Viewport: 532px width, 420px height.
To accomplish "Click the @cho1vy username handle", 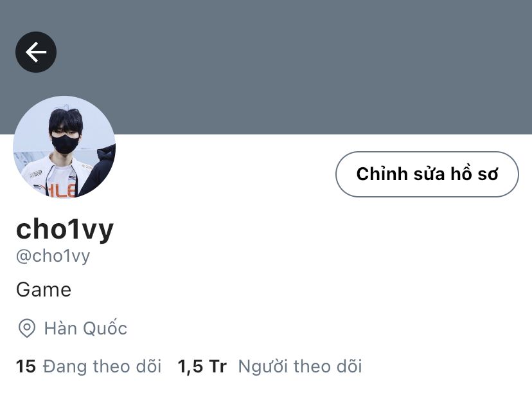I will click(x=53, y=256).
